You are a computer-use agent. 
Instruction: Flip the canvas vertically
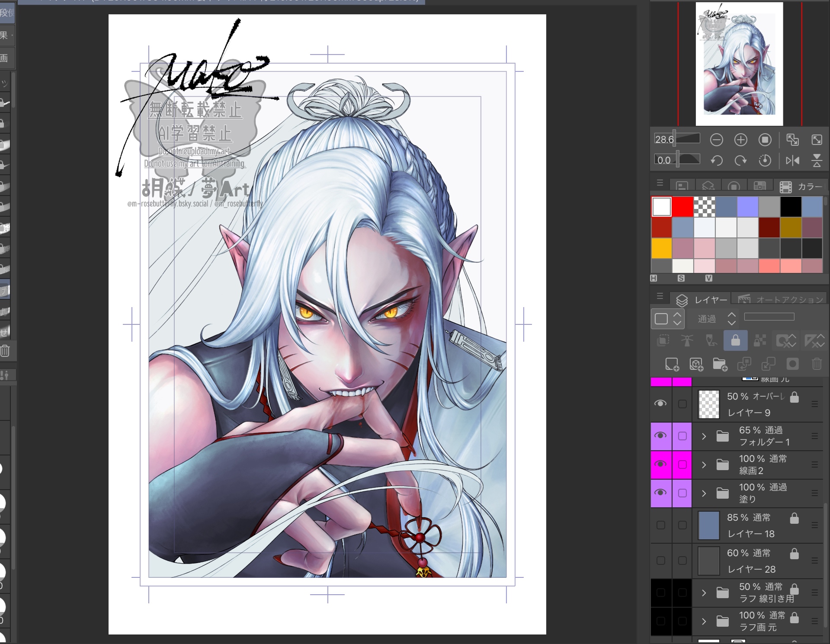point(817,161)
